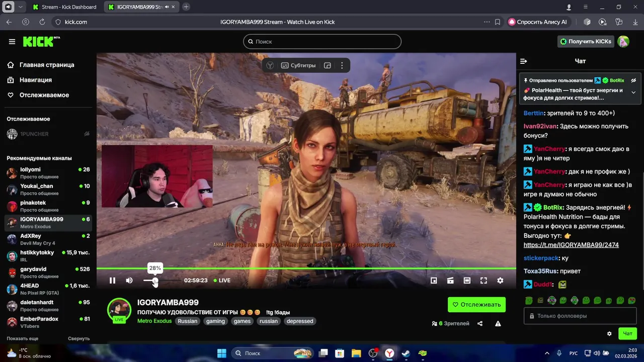Open video player settings gear
This screenshot has width=644, height=362.
pyautogui.click(x=500, y=281)
